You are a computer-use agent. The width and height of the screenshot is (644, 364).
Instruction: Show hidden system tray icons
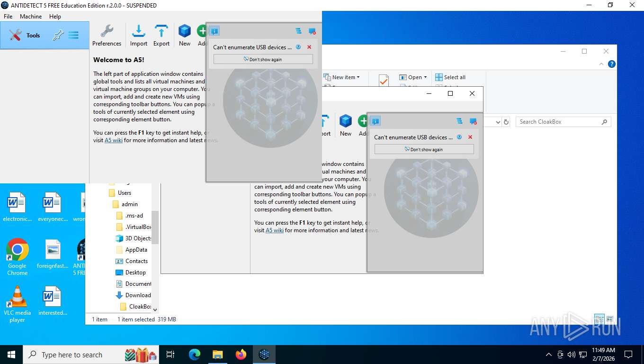tap(549, 355)
